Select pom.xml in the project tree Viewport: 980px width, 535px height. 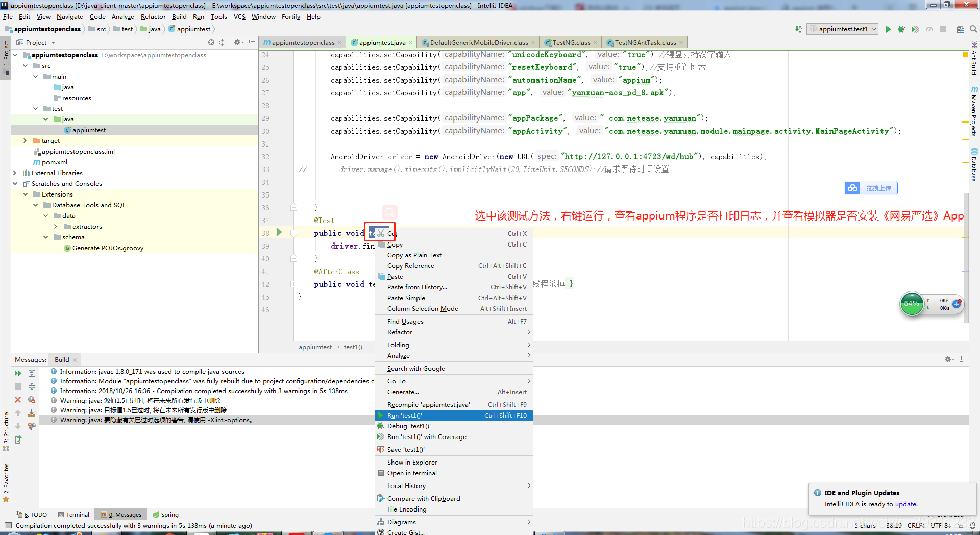pyautogui.click(x=54, y=162)
